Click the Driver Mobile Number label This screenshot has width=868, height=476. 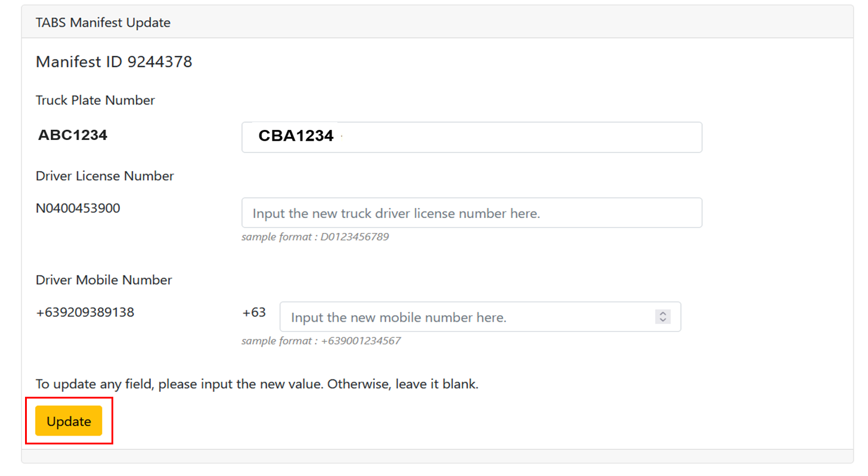coord(104,280)
